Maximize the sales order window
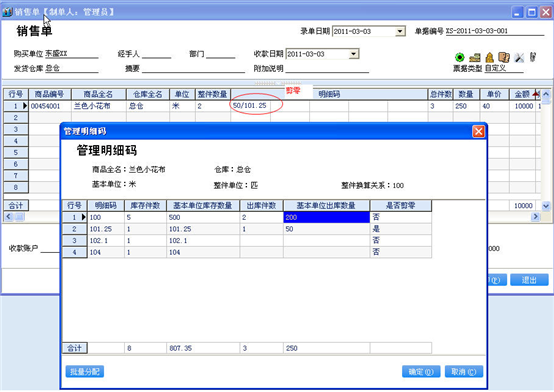Viewport: 554px width, 392px height. (531, 12)
